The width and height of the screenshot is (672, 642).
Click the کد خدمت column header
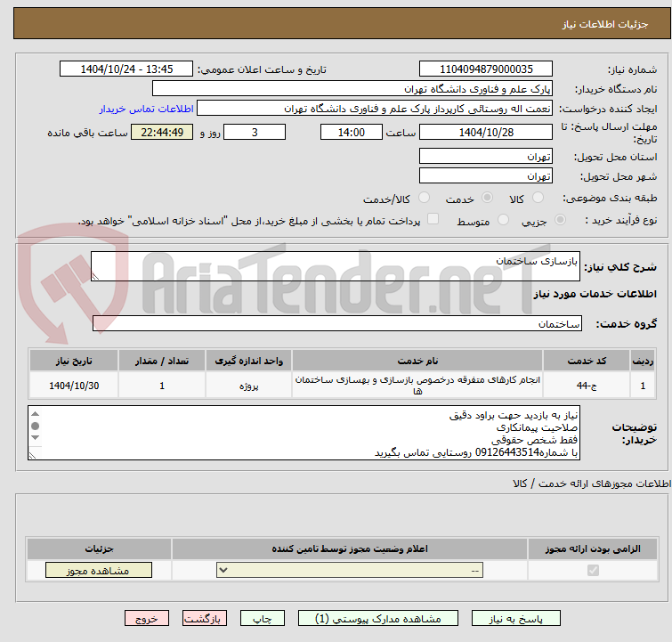(587, 361)
